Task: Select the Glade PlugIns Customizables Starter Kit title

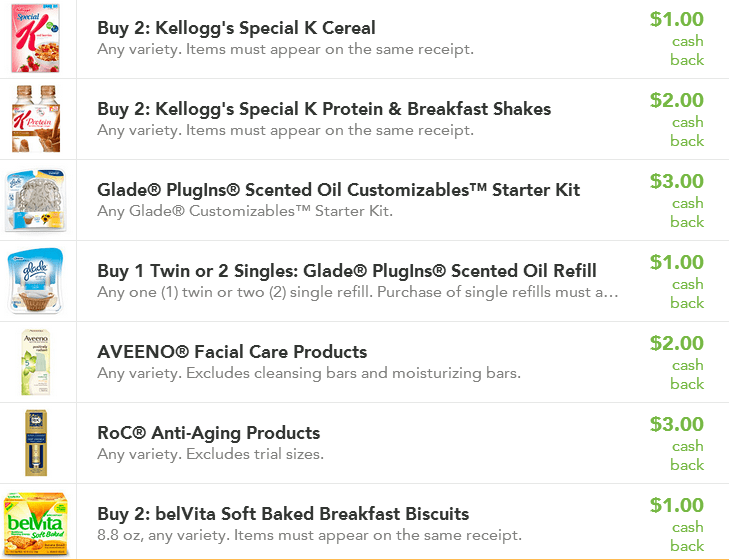Action: pyautogui.click(x=338, y=190)
